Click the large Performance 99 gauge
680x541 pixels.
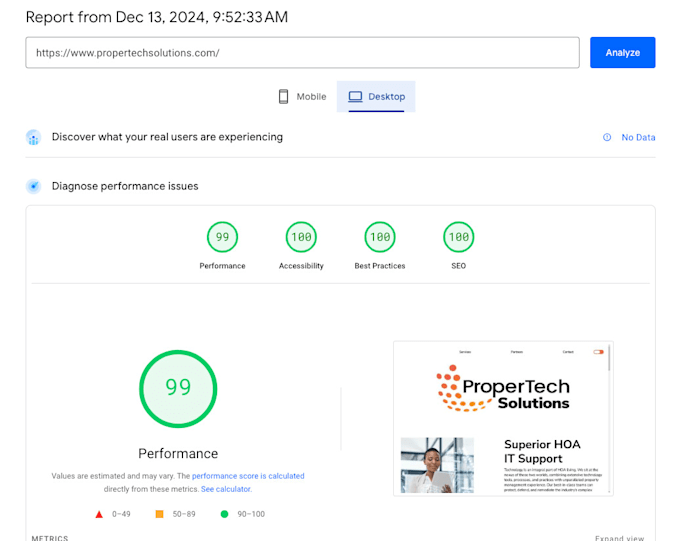[x=178, y=389]
